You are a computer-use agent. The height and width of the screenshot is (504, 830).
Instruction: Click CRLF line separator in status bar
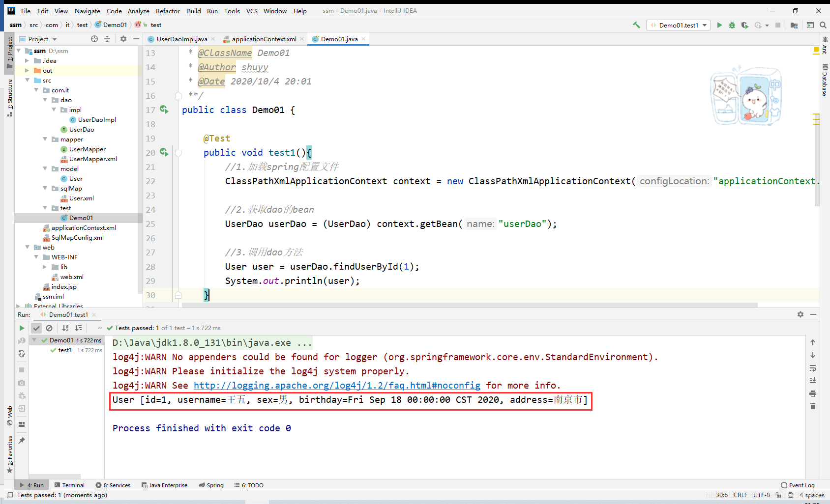(x=740, y=495)
